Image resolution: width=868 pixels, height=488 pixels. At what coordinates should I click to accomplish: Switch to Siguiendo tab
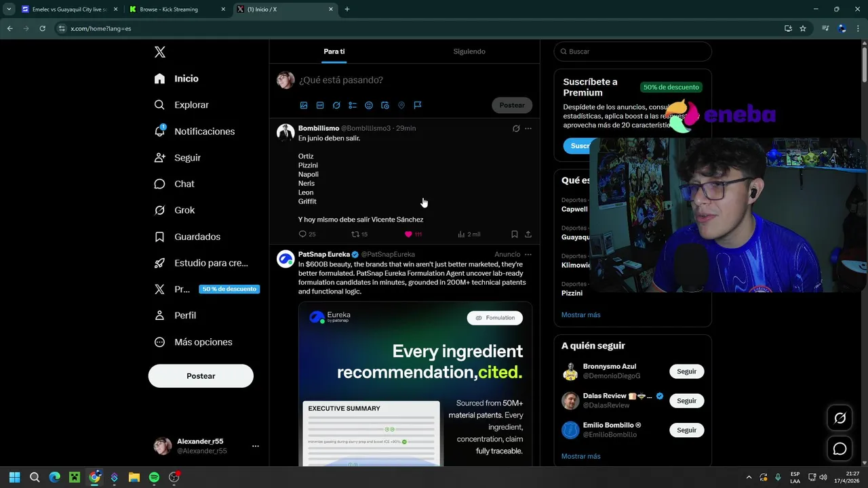pyautogui.click(x=469, y=52)
